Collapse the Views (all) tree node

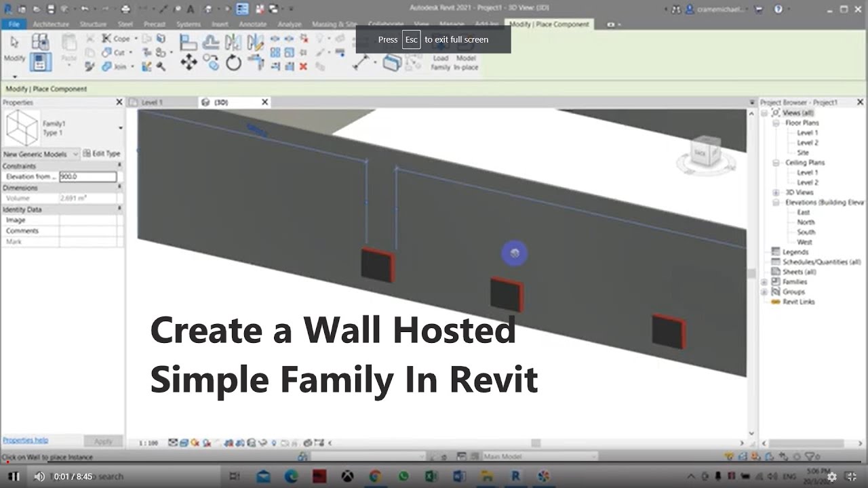[x=765, y=113]
